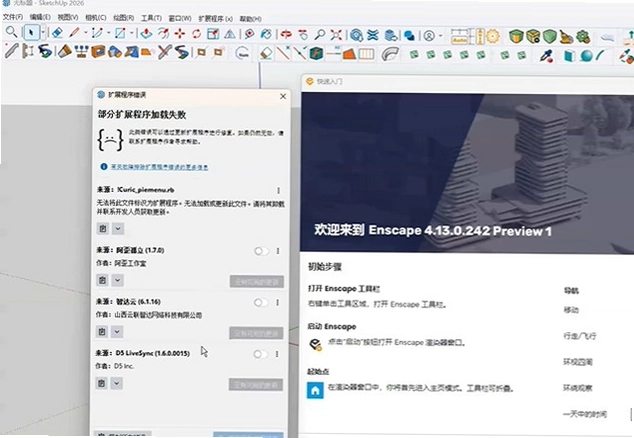Click the candelabra-shaped icon in second row
634x438 pixels.
81,51
